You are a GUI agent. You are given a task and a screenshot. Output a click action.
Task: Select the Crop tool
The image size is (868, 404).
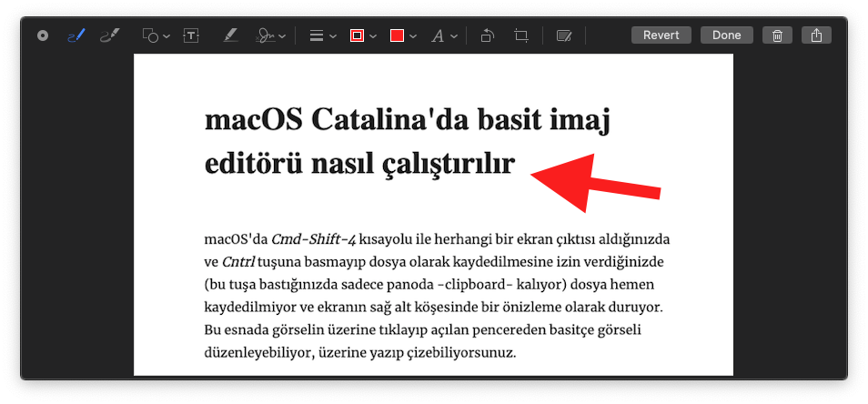[520, 36]
